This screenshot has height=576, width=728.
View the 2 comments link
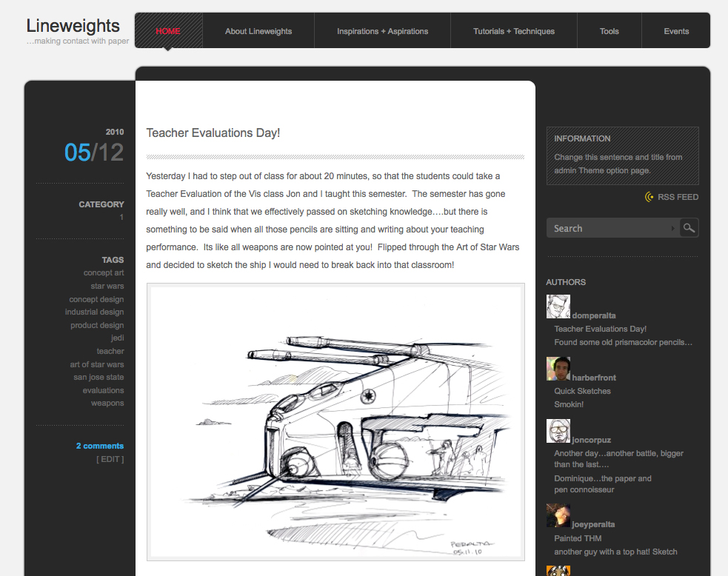pyautogui.click(x=100, y=446)
